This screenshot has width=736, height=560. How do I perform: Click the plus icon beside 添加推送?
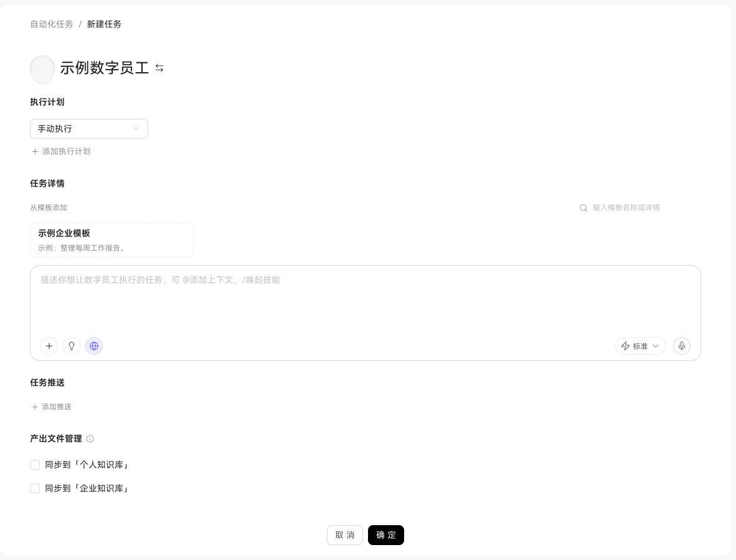34,407
